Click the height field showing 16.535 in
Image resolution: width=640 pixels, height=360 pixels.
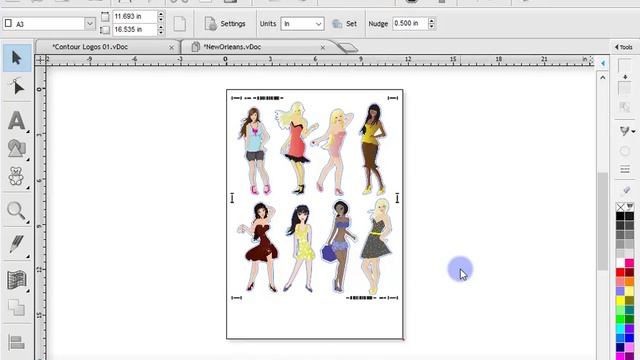(x=135, y=30)
